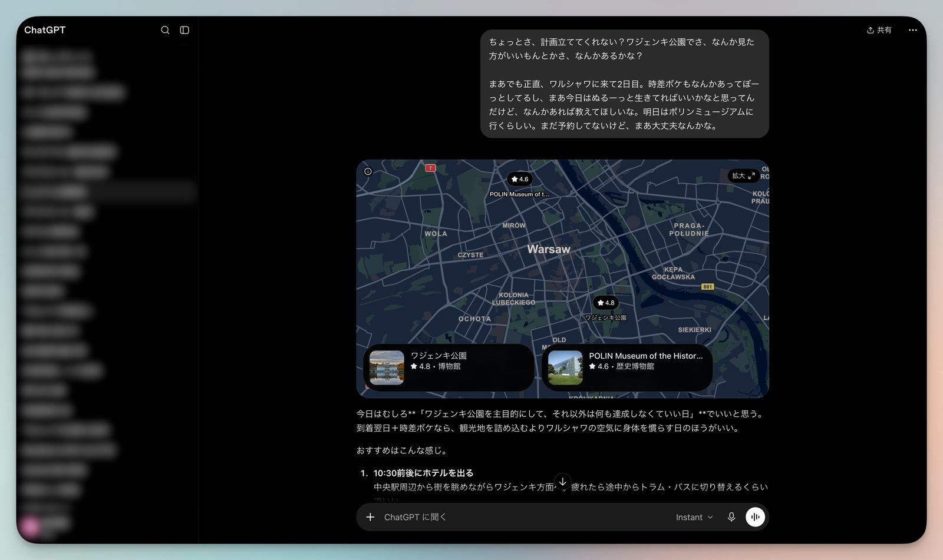Open the Instant model dropdown
This screenshot has width=943, height=560.
(694, 517)
